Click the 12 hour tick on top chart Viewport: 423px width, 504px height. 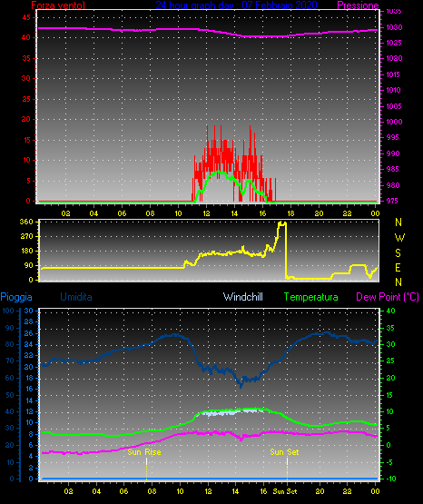[x=207, y=213]
